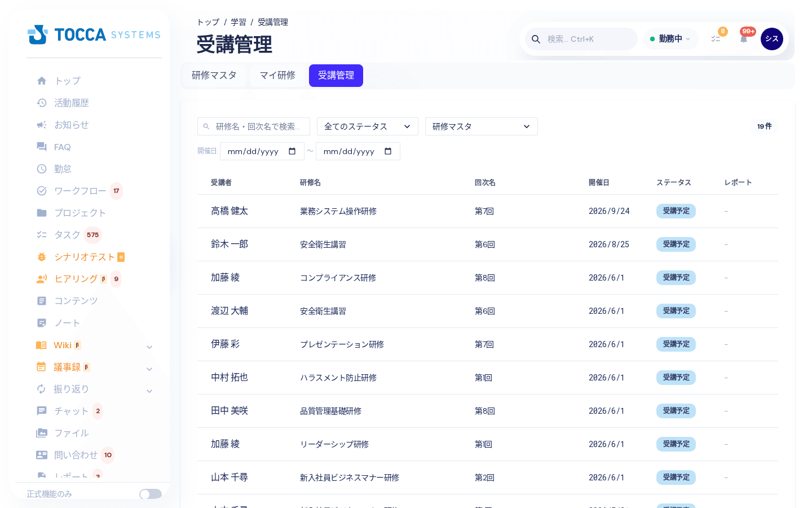Focus the 研修名・回次名で検索 field

click(x=254, y=126)
